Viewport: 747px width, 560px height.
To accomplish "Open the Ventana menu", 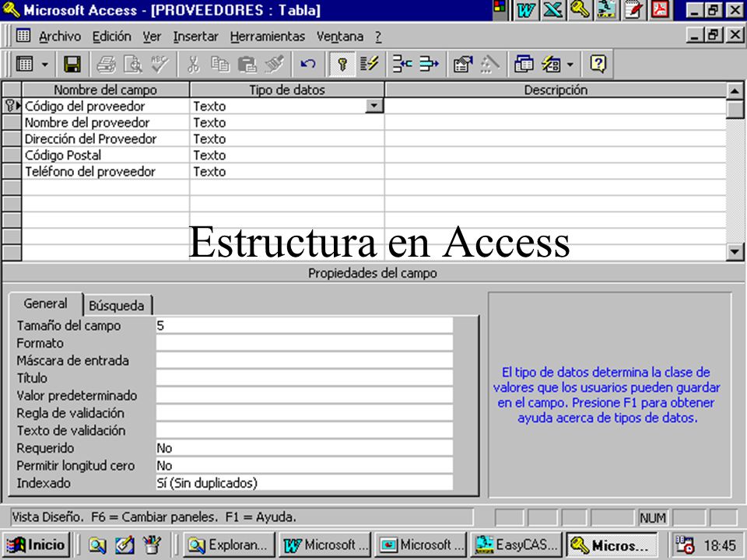I will (340, 37).
